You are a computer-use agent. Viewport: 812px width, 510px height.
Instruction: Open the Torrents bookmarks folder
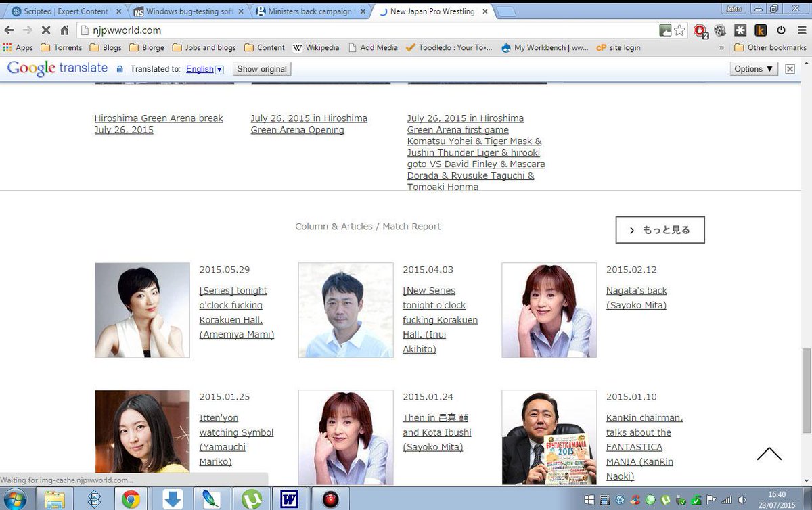62,48
